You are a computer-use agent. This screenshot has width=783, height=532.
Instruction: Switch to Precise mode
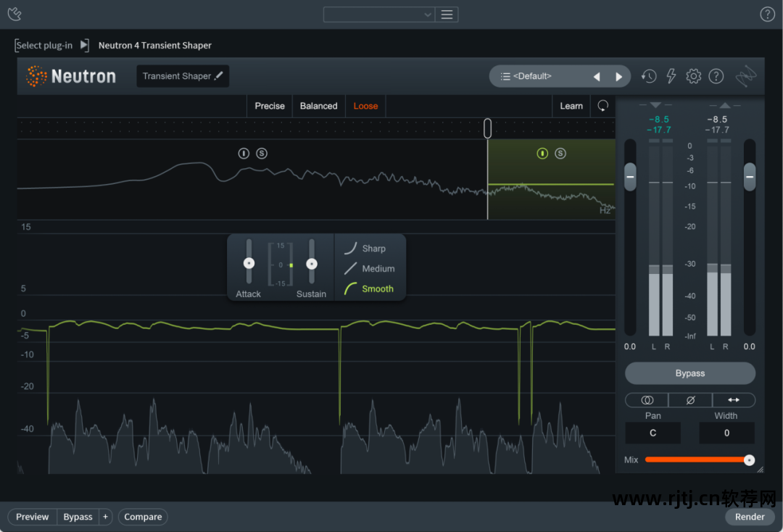(270, 106)
